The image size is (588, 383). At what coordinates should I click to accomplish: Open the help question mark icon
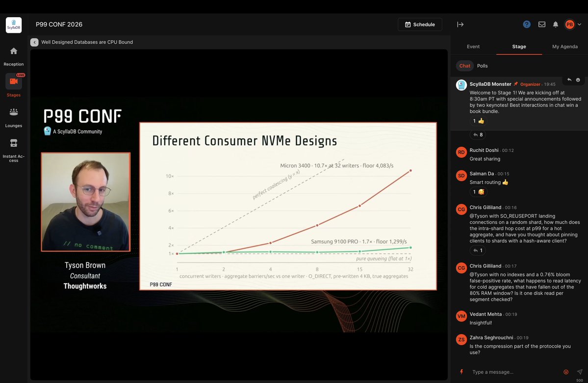pyautogui.click(x=527, y=25)
